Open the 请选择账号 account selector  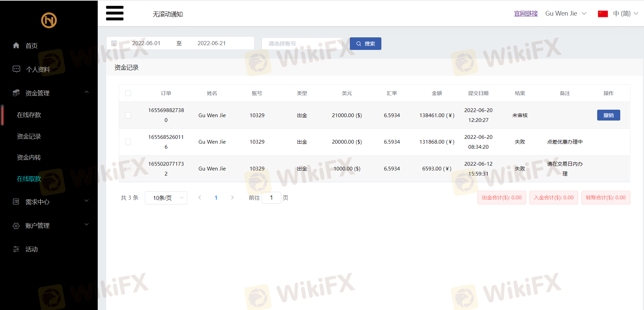[302, 44]
